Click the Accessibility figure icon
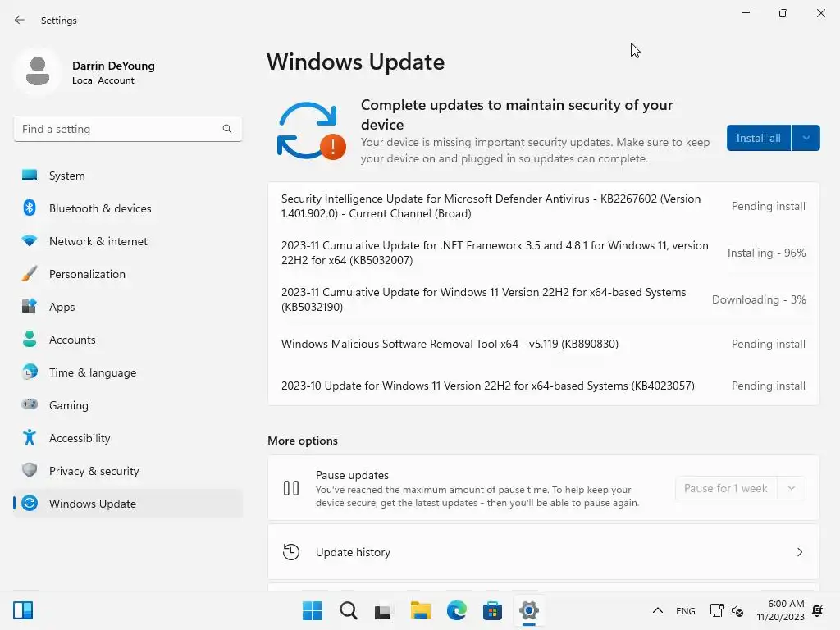 point(30,437)
